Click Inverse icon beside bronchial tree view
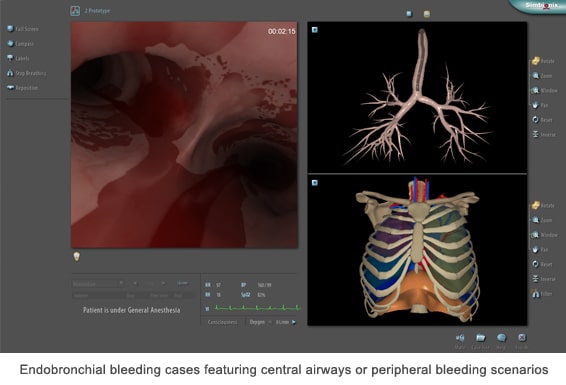This screenshot has width=566, height=385. [x=544, y=134]
